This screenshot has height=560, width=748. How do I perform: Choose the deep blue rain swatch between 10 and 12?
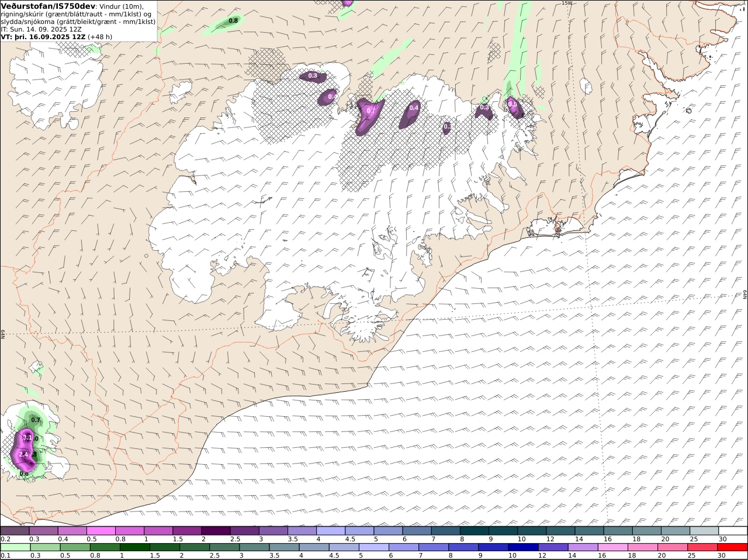tap(523, 548)
